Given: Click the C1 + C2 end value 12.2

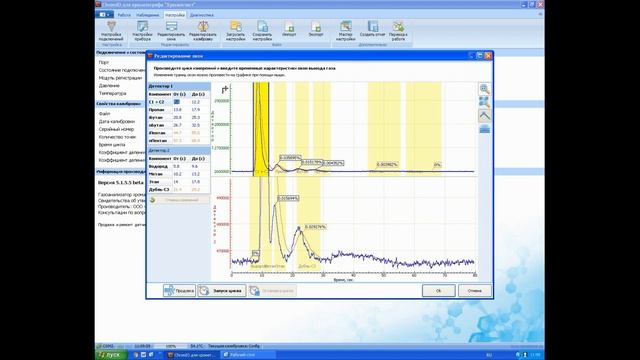Looking at the screenshot, I should [196, 102].
